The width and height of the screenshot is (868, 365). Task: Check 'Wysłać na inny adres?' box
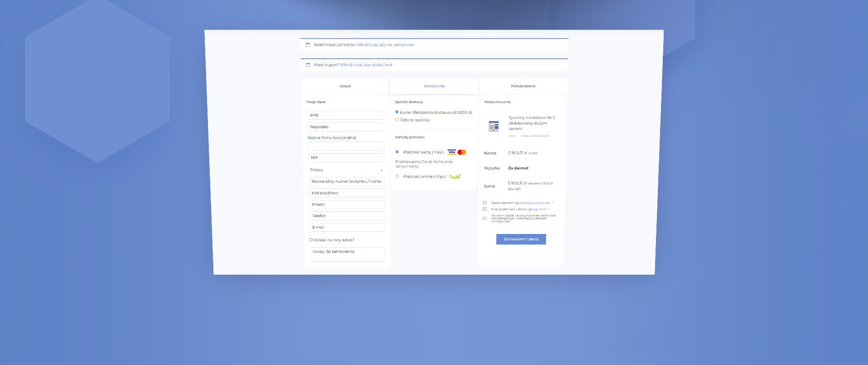coord(311,240)
